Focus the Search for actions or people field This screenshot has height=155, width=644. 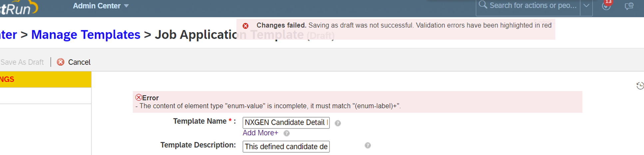[528, 6]
